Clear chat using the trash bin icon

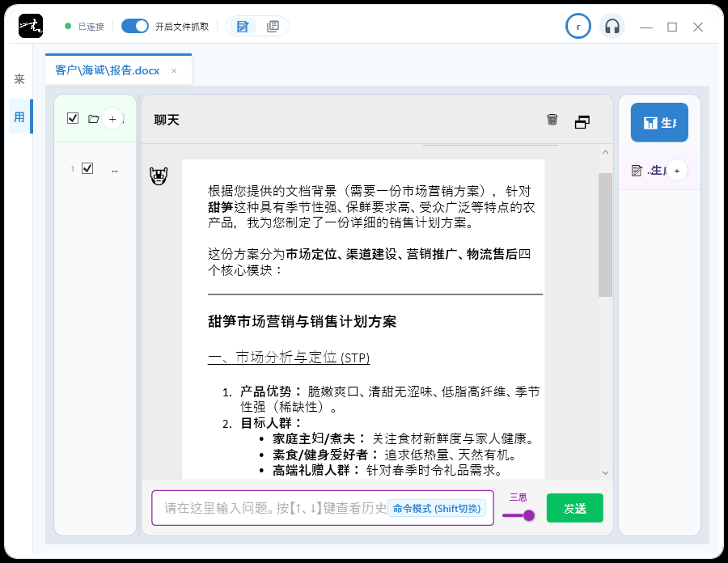552,119
